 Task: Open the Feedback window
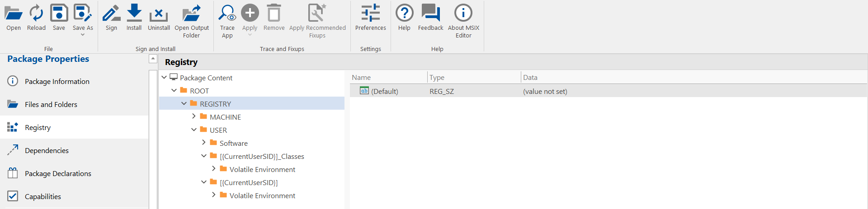(x=430, y=14)
